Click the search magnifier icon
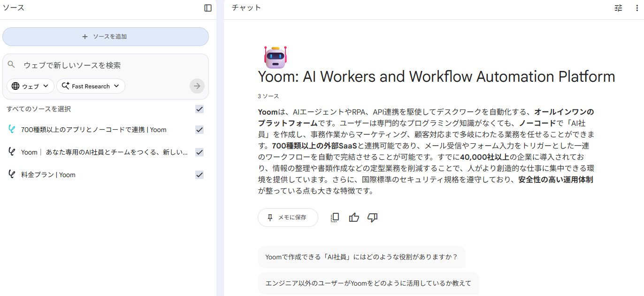This screenshot has width=644, height=296. click(12, 65)
